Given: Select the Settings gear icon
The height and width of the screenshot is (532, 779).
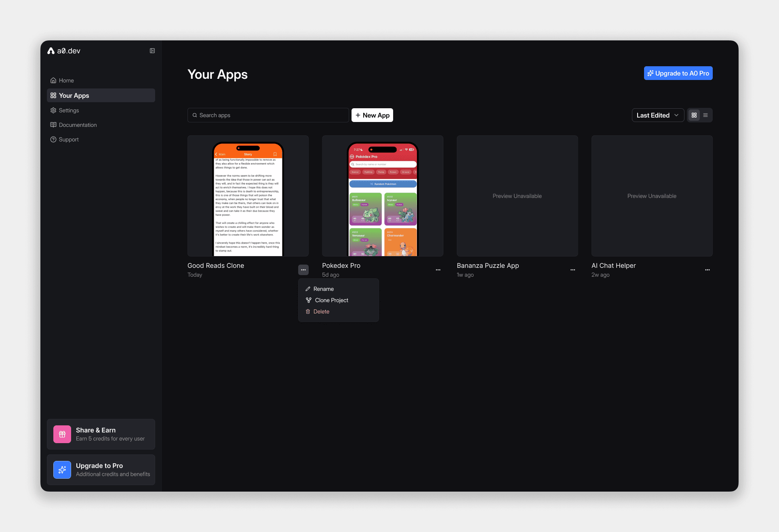Looking at the screenshot, I should (x=53, y=110).
